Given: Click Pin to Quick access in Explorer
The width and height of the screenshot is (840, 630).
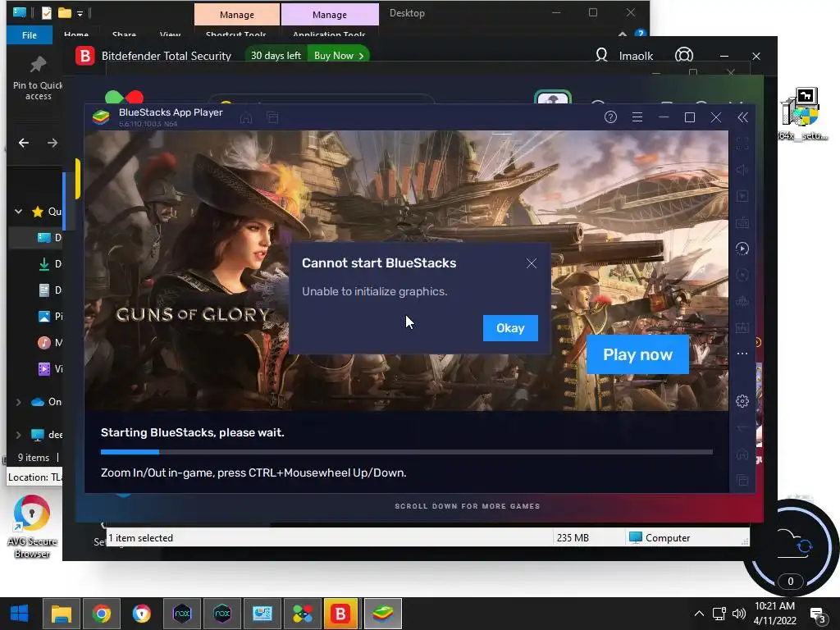Looking at the screenshot, I should tap(38, 79).
